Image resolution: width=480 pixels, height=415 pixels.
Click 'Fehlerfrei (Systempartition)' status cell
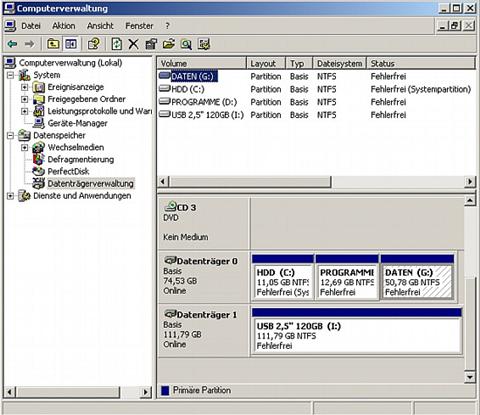pyautogui.click(x=421, y=89)
